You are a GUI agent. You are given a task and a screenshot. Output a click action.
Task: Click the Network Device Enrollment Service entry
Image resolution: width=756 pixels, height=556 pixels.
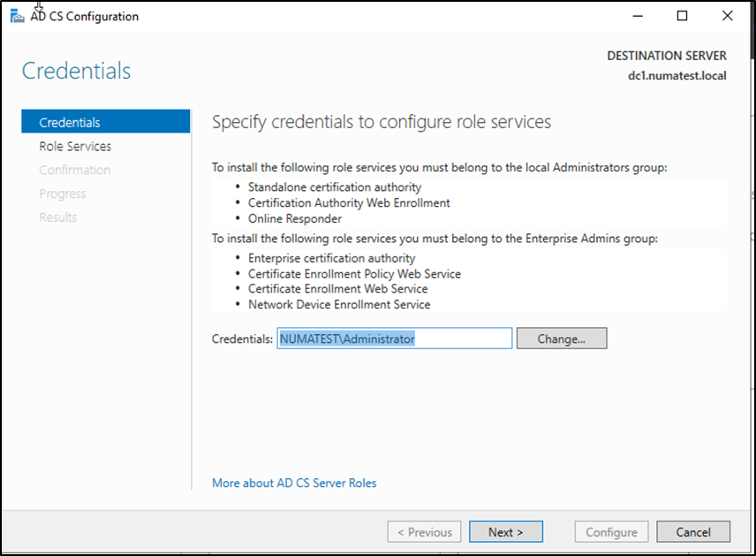tap(339, 304)
